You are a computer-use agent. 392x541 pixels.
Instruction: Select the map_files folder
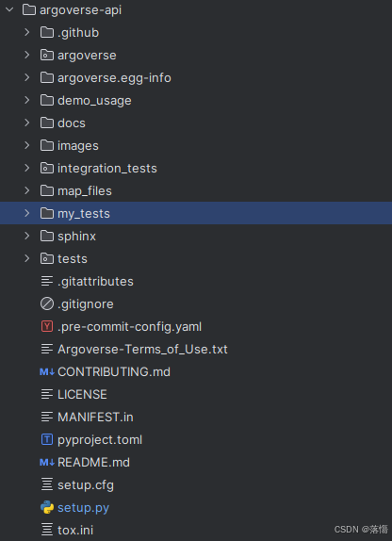pos(196,190)
